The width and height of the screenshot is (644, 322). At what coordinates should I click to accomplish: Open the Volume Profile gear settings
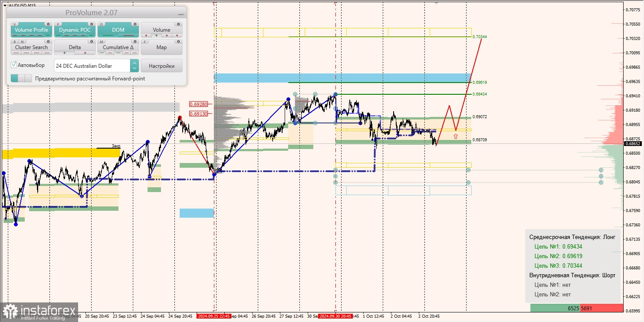[x=48, y=24]
